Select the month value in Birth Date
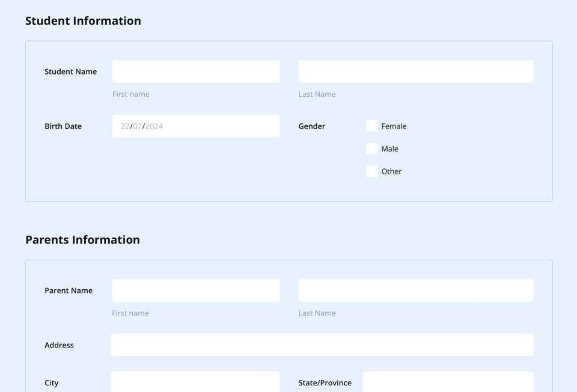This screenshot has width=577, height=392. tap(138, 126)
